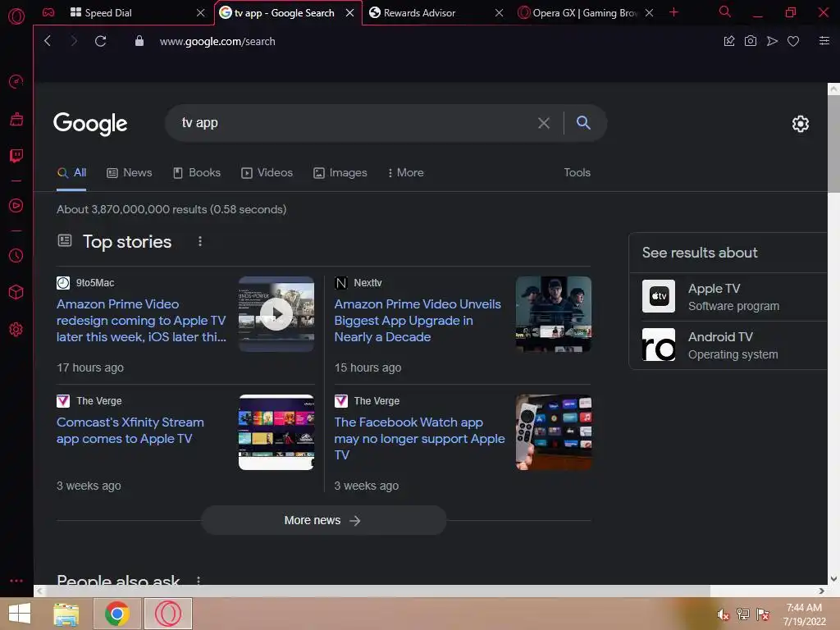The height and width of the screenshot is (630, 840).
Task: Open the three-dot sidebar setup menu
Action: pos(16,581)
